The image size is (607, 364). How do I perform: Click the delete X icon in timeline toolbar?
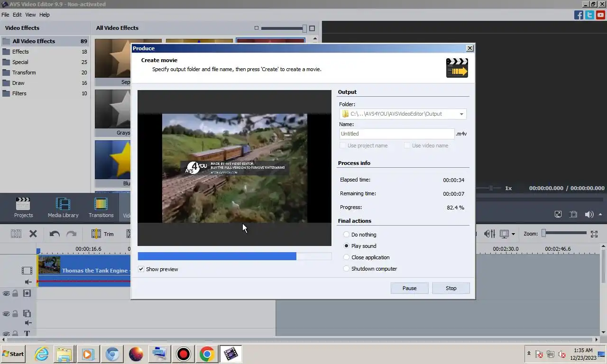coord(33,234)
